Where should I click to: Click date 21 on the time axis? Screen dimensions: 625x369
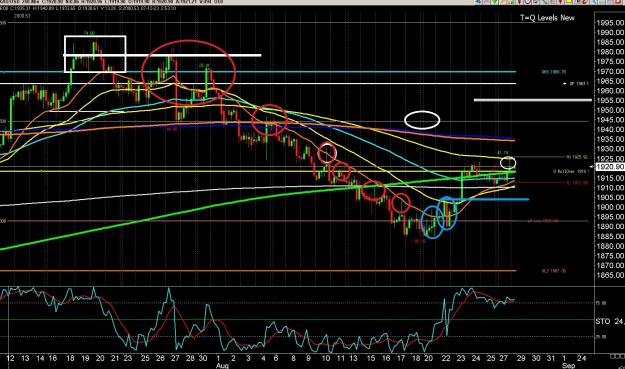[115, 358]
